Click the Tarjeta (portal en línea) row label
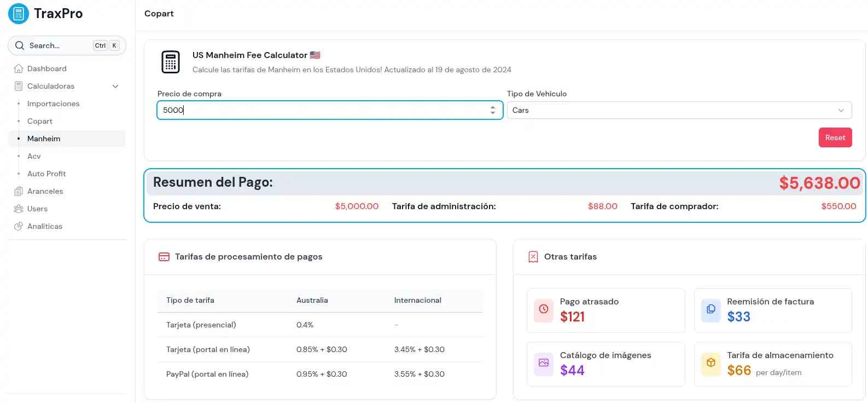This screenshot has height=403, width=868. 208,349
